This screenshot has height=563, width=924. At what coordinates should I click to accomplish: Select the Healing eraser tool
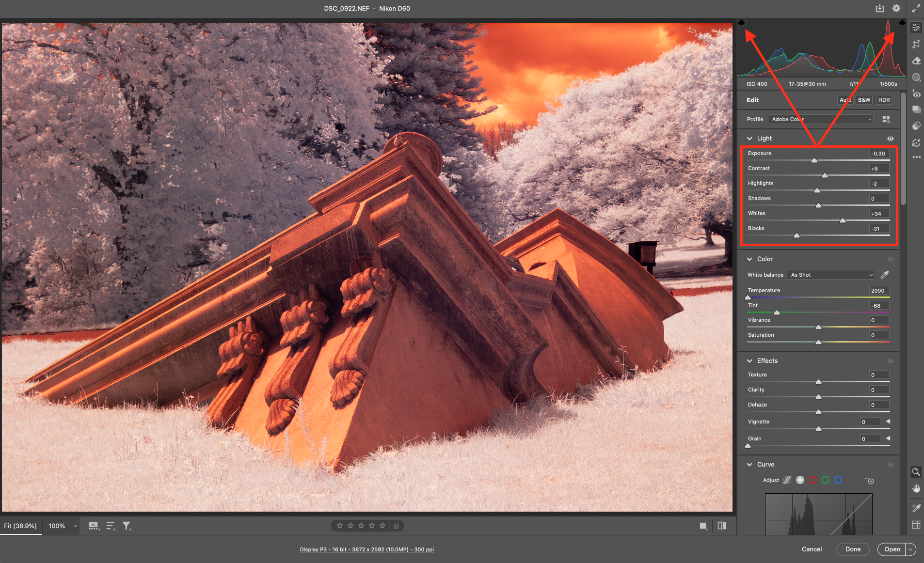916,61
